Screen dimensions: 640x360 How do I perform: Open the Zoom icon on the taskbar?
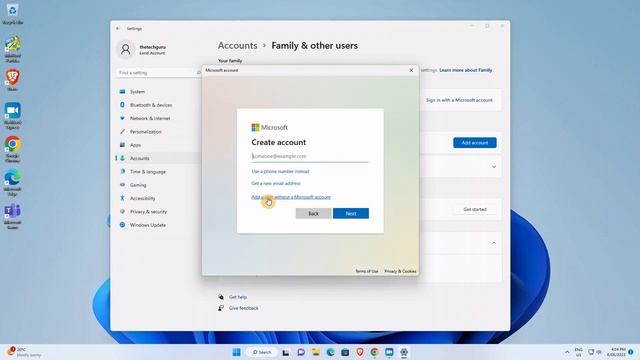(389, 352)
